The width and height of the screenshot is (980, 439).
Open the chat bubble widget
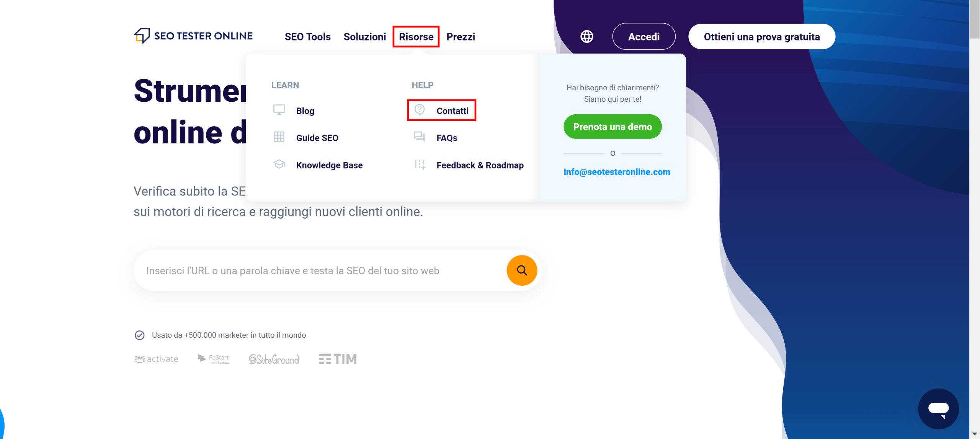tap(938, 408)
